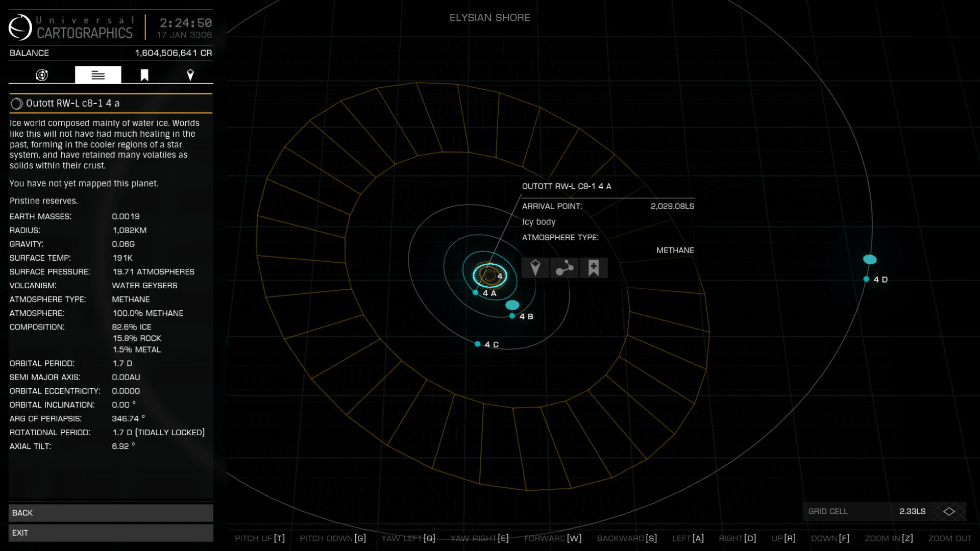Open the bookmarks tab
The width and height of the screenshot is (980, 551).
click(x=144, y=75)
